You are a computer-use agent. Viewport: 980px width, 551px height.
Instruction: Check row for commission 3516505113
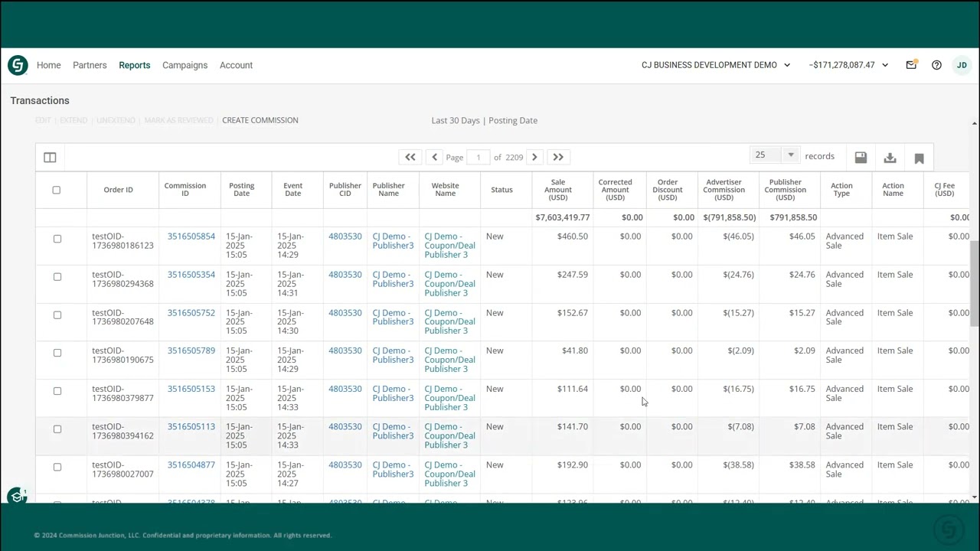[57, 429]
